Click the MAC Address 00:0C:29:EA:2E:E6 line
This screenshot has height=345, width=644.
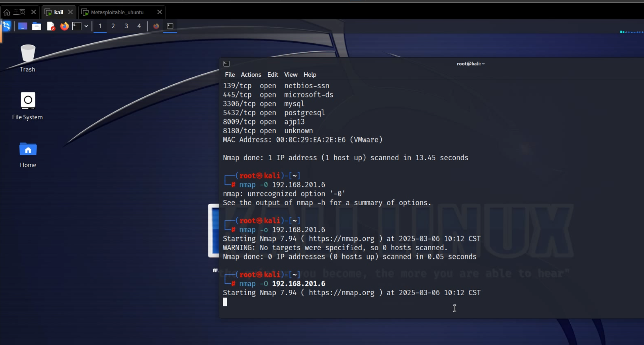[x=303, y=140]
